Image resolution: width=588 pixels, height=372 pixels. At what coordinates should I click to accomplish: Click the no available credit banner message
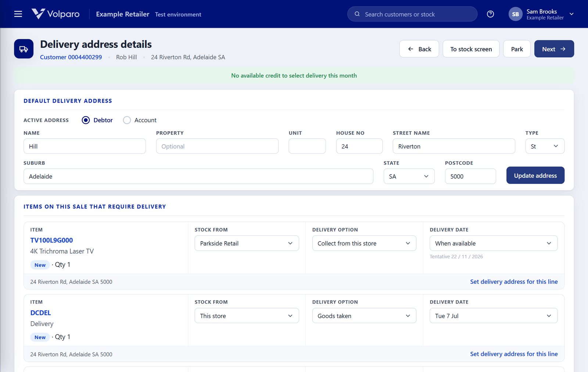click(x=294, y=75)
